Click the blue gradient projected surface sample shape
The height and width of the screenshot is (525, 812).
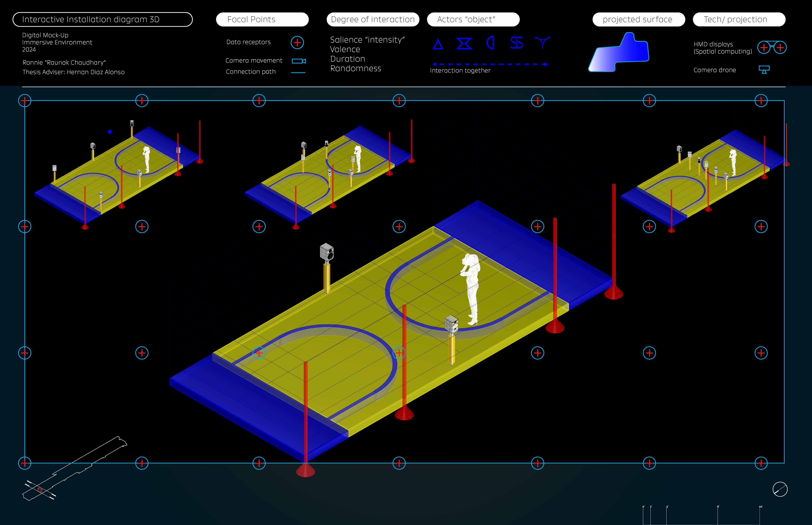[619, 52]
